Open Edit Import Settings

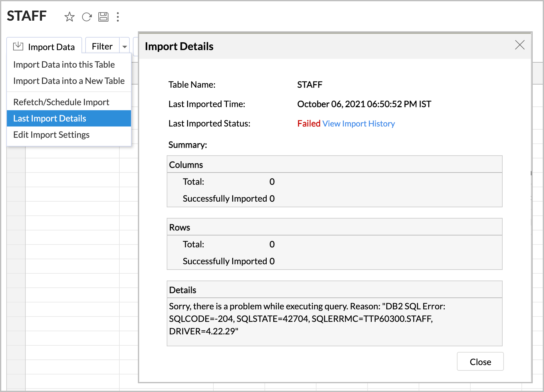point(51,135)
